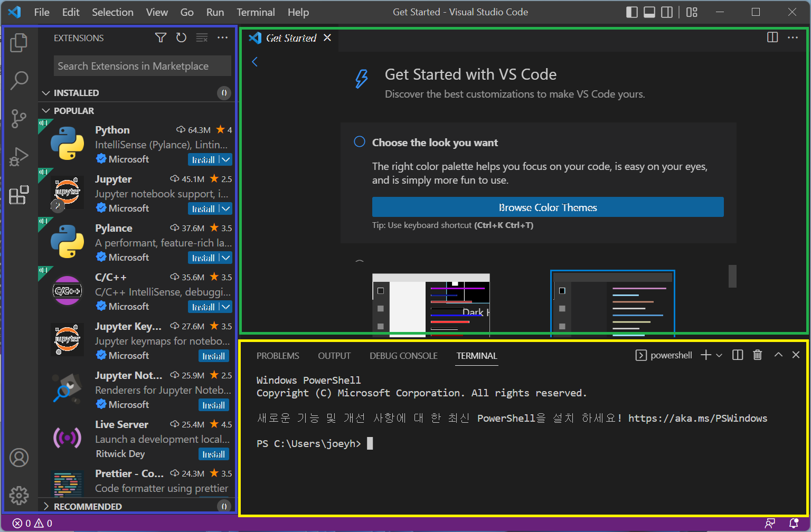Collapse the INSTALLED section
The height and width of the screenshot is (532, 811).
click(46, 93)
